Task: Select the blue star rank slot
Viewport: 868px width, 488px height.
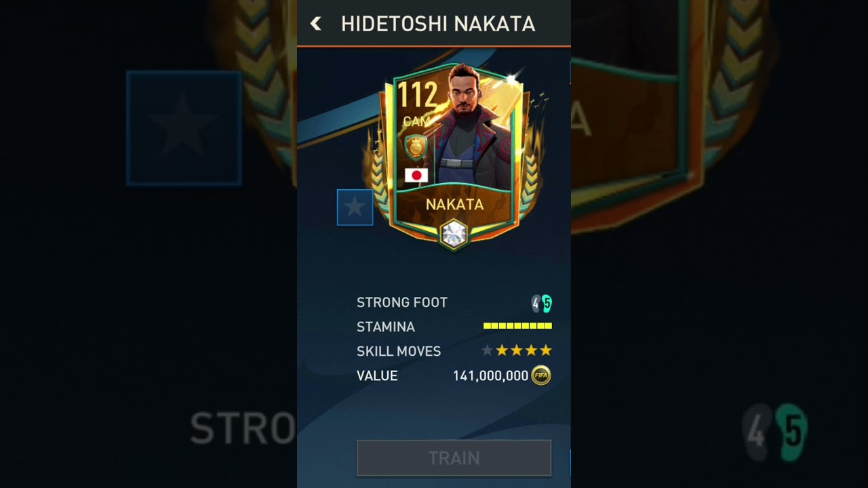Action: point(355,207)
